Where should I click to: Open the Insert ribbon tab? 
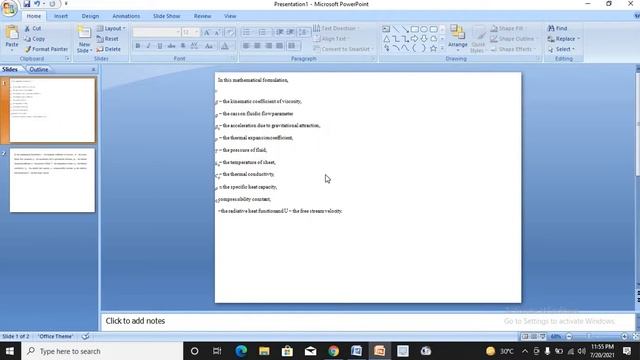point(61,16)
